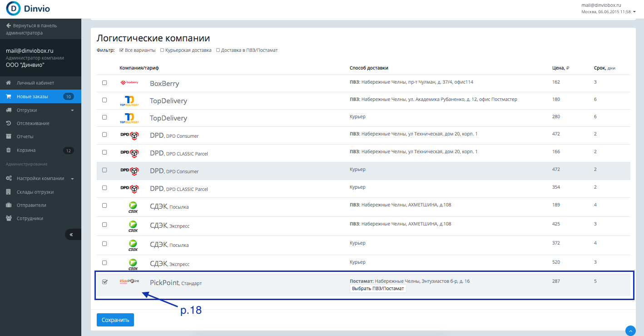Click DPD logo in Consumer ПВЗ row
This screenshot has width=644, height=336.
(x=129, y=135)
